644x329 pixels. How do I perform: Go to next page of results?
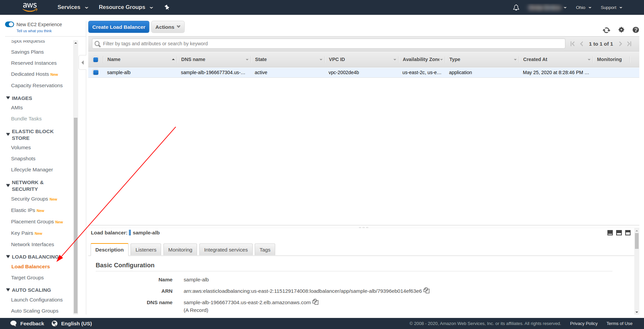pos(621,44)
